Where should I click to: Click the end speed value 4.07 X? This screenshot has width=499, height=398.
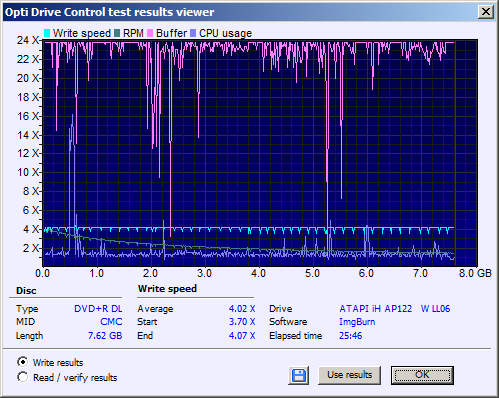coord(242,335)
